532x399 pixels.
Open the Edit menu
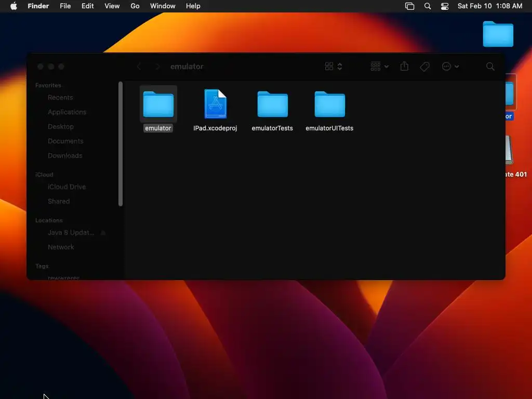(x=87, y=6)
